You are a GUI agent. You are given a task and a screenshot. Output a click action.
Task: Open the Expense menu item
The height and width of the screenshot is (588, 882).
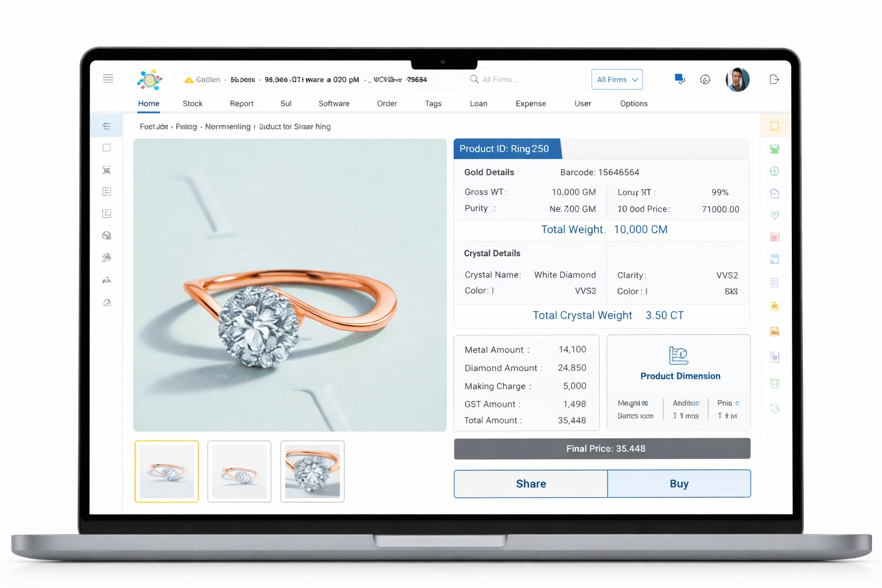coord(531,103)
